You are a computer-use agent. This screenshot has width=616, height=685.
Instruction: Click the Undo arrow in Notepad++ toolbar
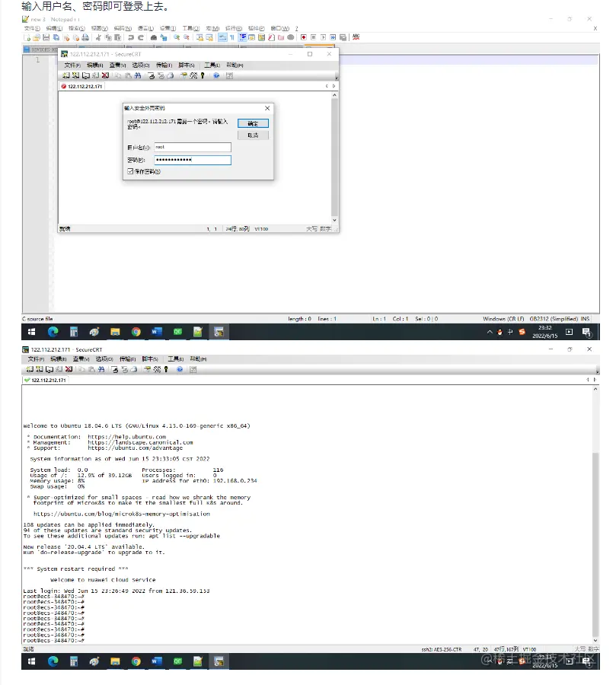131,37
